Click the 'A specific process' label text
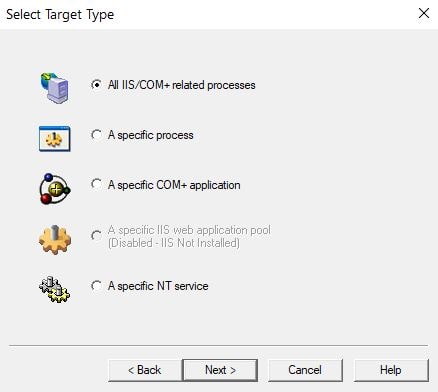 click(x=151, y=135)
